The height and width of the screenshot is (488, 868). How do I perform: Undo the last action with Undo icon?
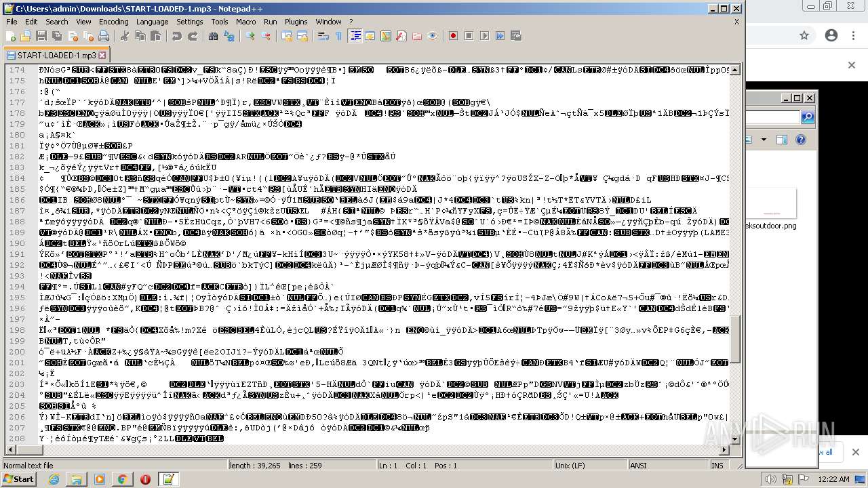tap(176, 36)
